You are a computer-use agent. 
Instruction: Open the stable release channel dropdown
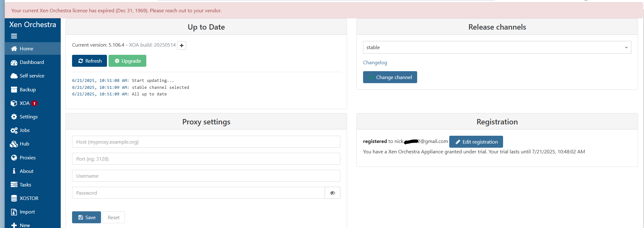(497, 47)
